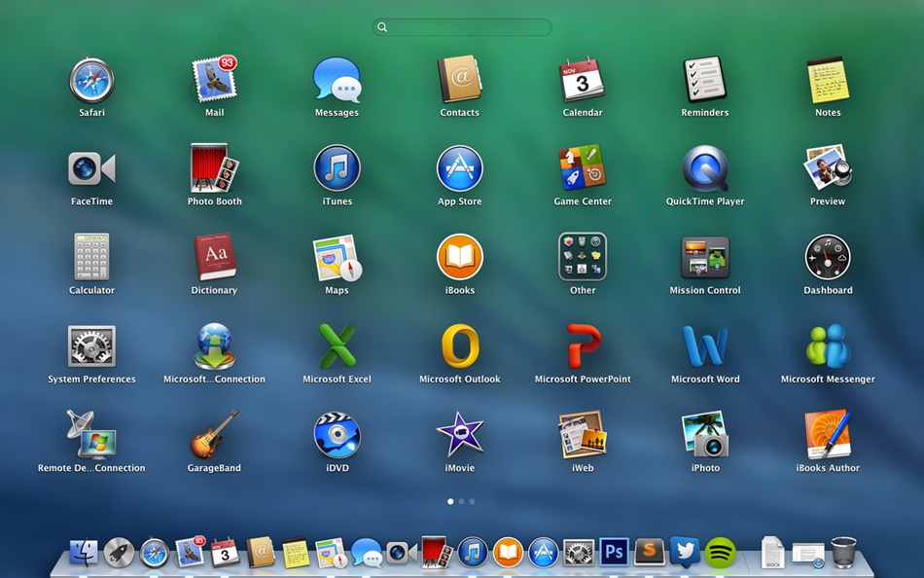Open Mail in the Launchpad grid
This screenshot has height=578, width=924.
[x=215, y=80]
